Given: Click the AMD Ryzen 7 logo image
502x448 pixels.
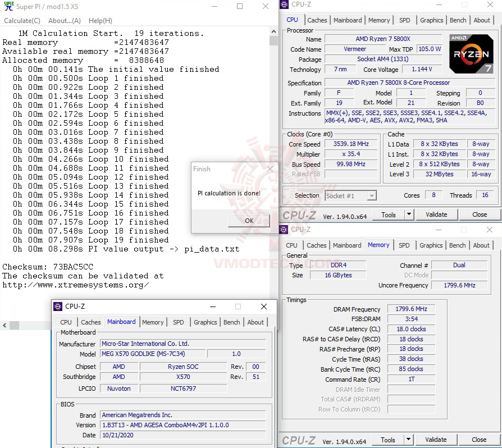Looking at the screenshot, I should pyautogui.click(x=471, y=54).
